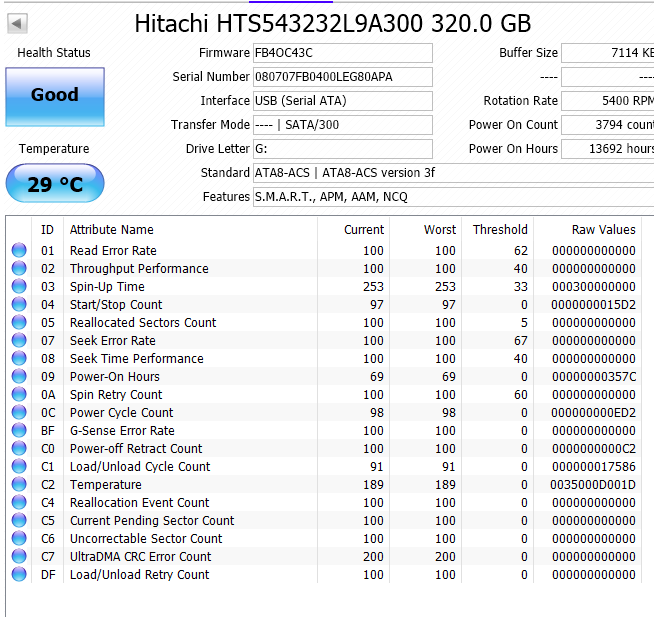Click status icon for Seek Time Performance
Screen dimensions: 654x617
tap(19, 358)
